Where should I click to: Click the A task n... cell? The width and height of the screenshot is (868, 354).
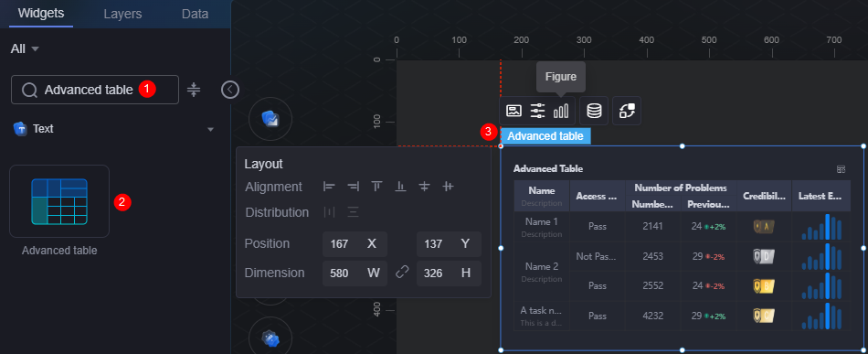point(542,316)
